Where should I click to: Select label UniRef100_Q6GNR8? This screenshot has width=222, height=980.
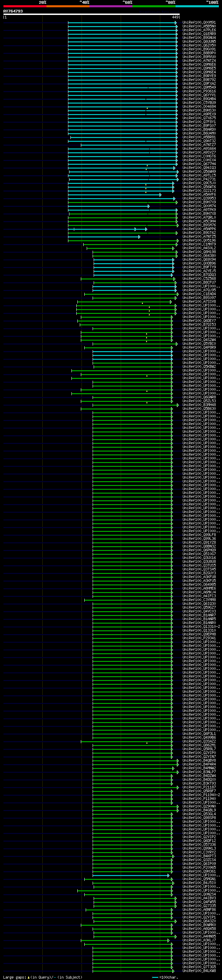point(199,397)
